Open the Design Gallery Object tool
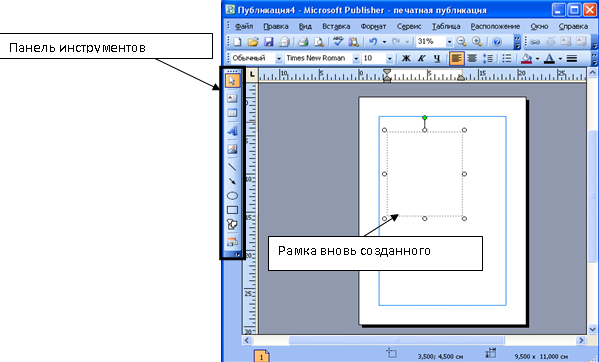 tap(232, 242)
